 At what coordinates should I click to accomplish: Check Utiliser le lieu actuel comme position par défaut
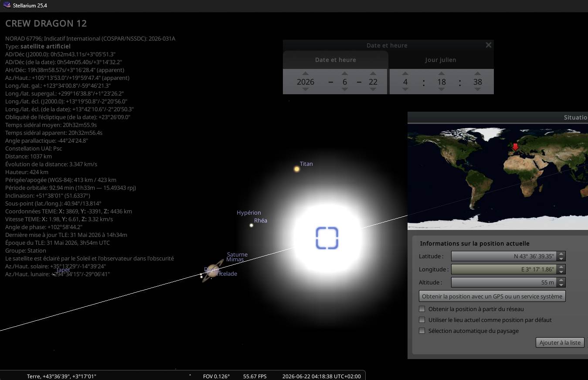click(x=422, y=320)
